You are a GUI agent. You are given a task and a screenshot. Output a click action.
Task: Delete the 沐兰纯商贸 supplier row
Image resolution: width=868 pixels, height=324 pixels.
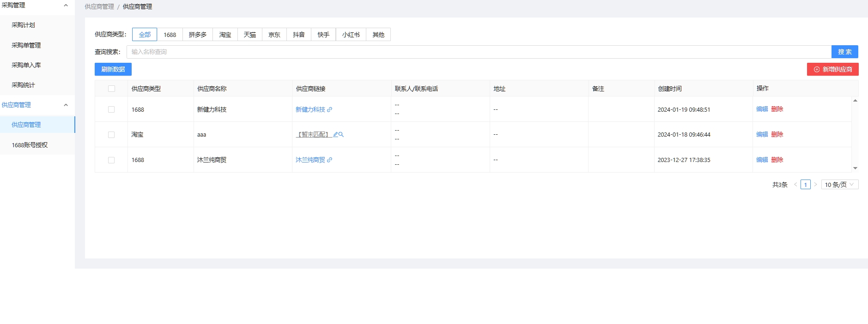777,160
